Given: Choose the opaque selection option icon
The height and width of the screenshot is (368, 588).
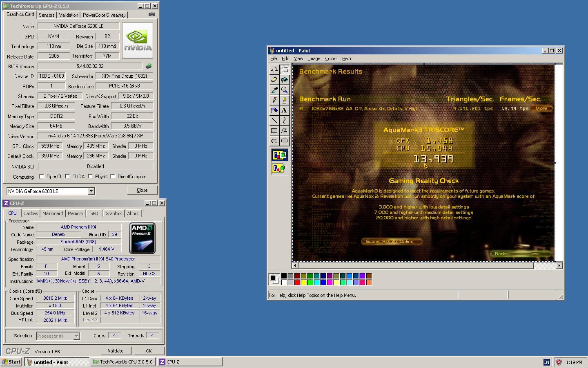Looking at the screenshot, I should [x=280, y=155].
